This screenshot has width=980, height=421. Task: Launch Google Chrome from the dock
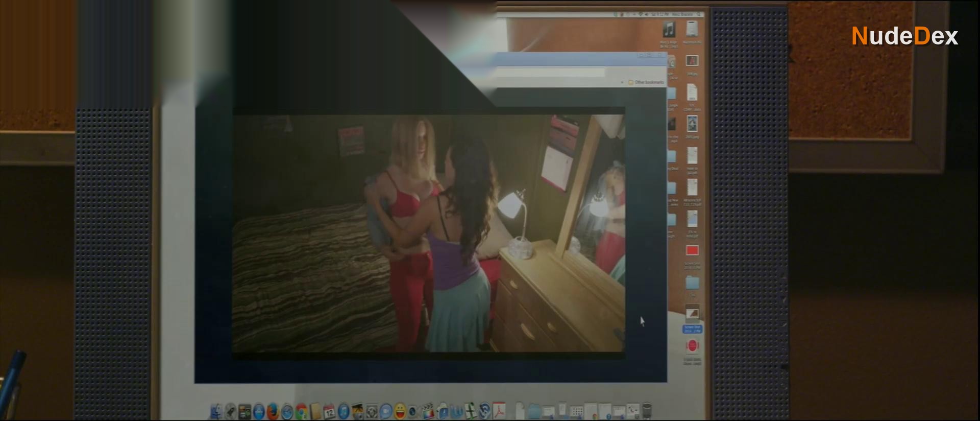point(301,411)
